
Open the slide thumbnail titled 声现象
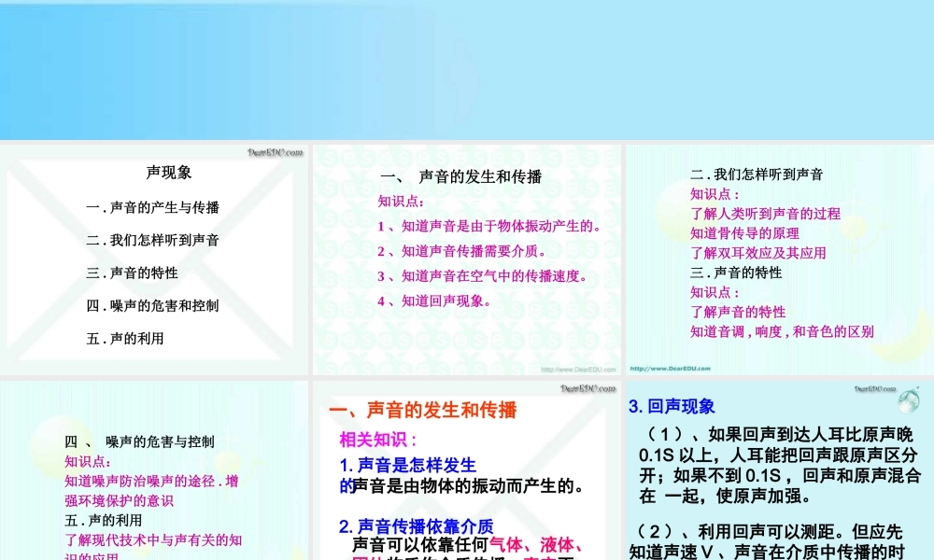tap(154, 259)
